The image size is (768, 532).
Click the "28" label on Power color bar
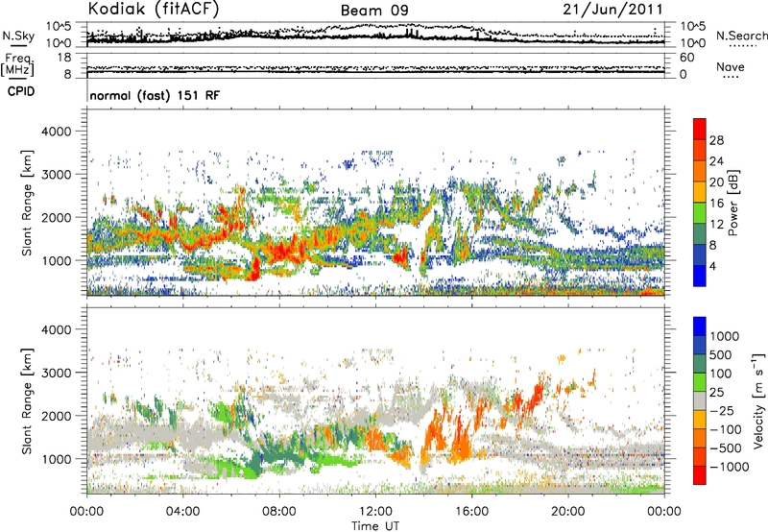pyautogui.click(x=716, y=140)
